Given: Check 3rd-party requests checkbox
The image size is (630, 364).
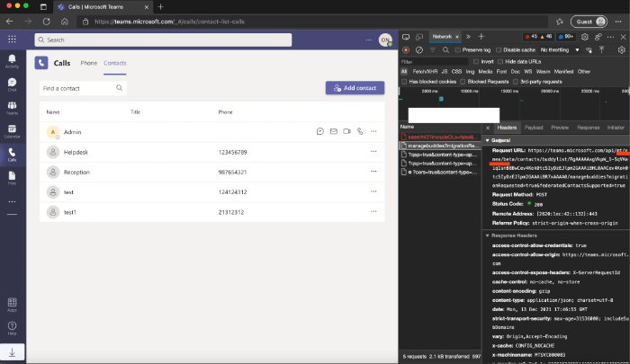Looking at the screenshot, I should point(516,82).
